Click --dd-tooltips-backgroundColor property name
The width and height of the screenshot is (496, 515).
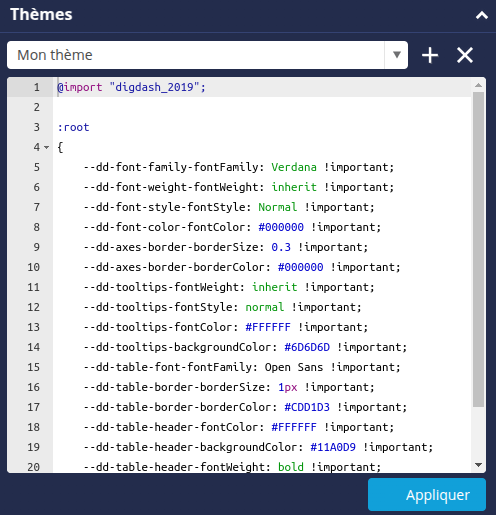click(177, 347)
